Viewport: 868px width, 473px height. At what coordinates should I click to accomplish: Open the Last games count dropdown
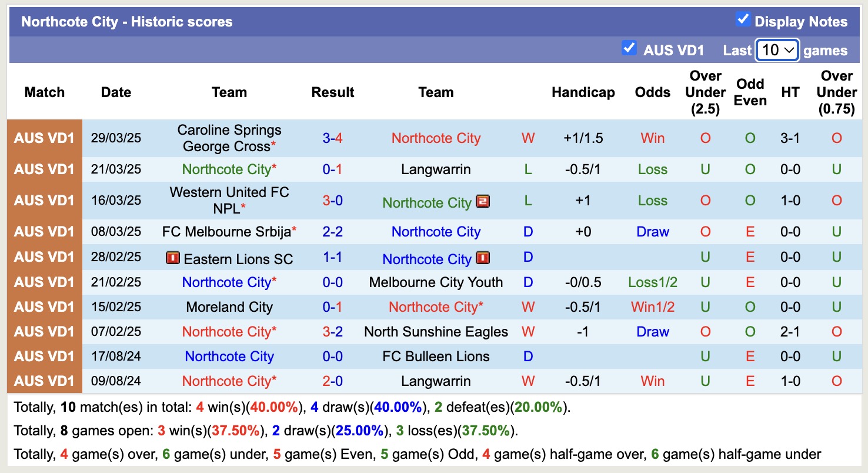click(777, 50)
